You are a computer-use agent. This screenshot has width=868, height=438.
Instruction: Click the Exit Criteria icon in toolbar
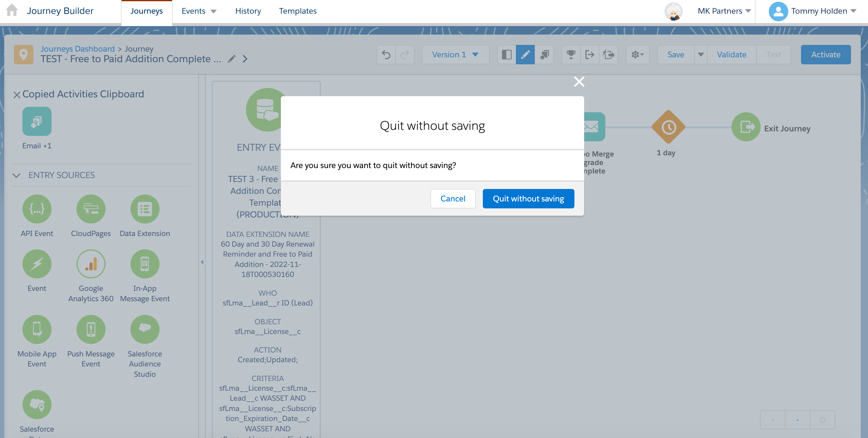pos(590,55)
